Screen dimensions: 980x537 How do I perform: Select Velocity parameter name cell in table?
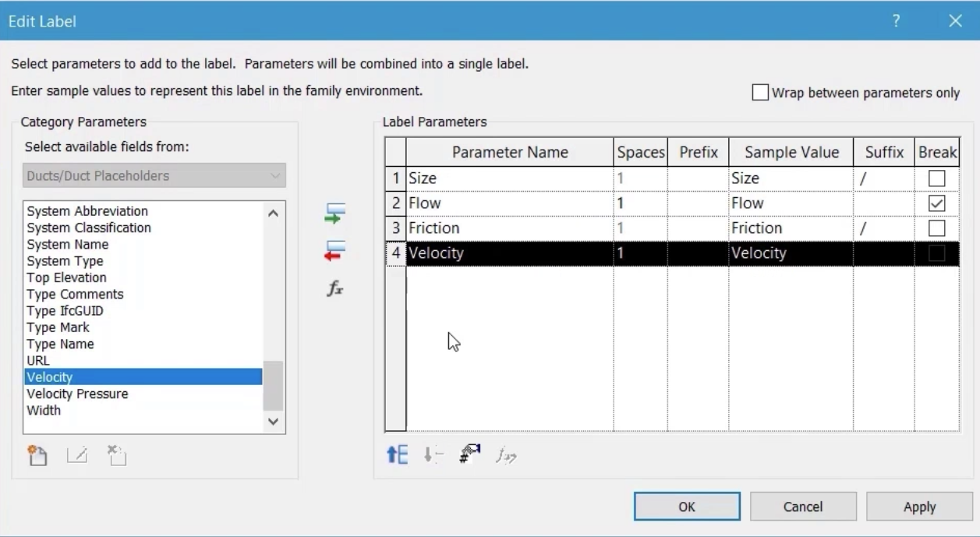pos(510,253)
